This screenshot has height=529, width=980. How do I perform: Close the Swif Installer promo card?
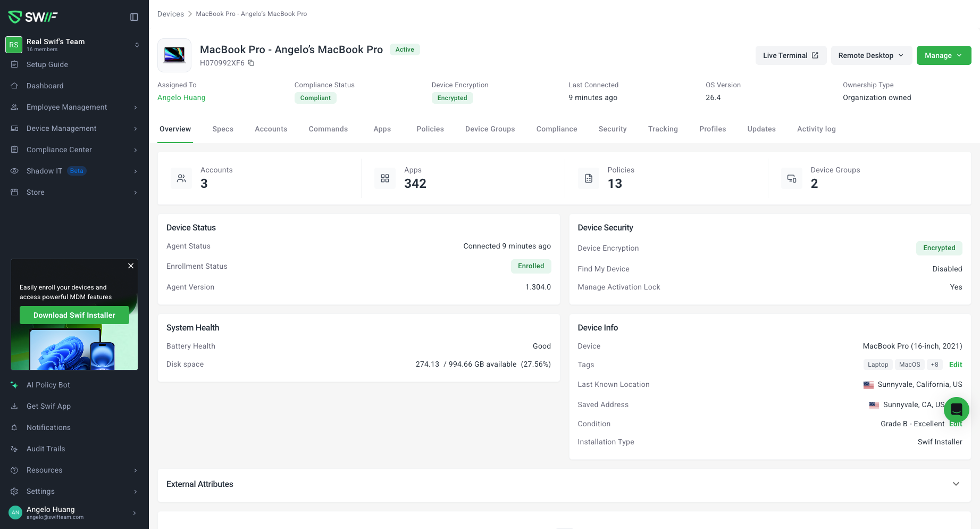coord(131,266)
